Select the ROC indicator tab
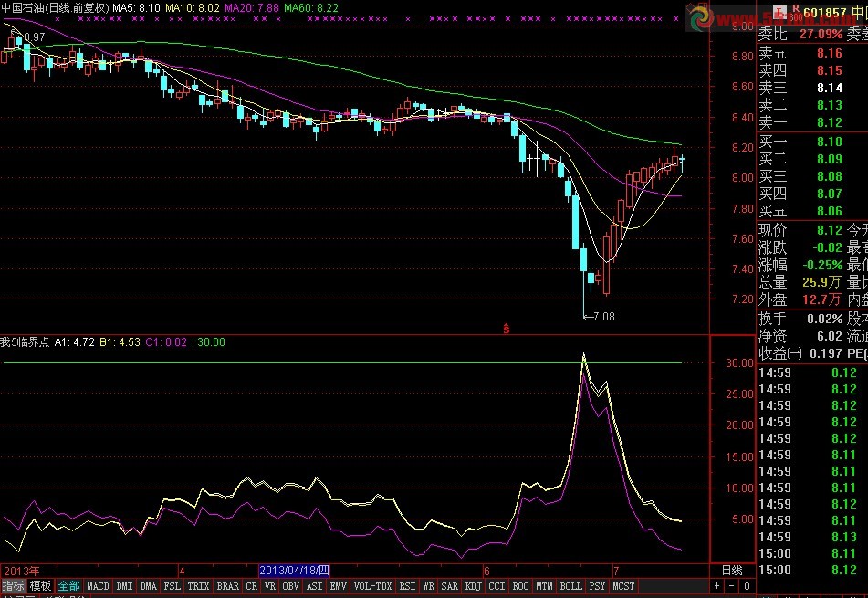868x598 pixels. click(x=521, y=586)
